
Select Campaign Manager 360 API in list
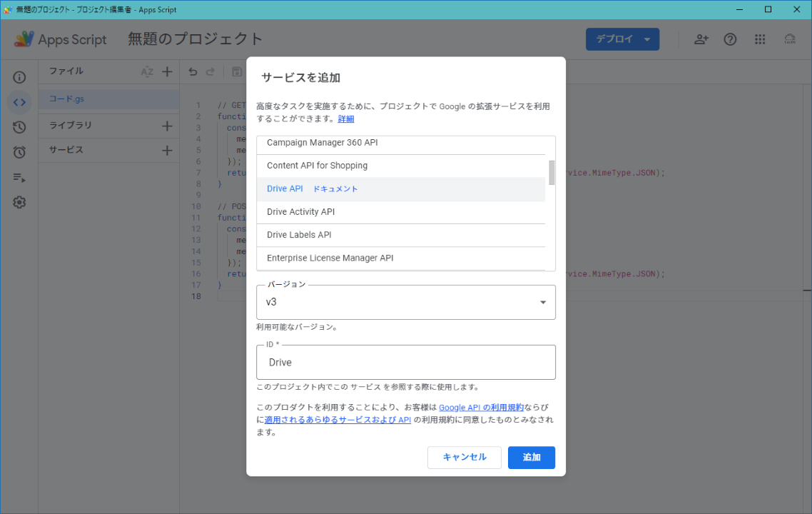point(401,143)
